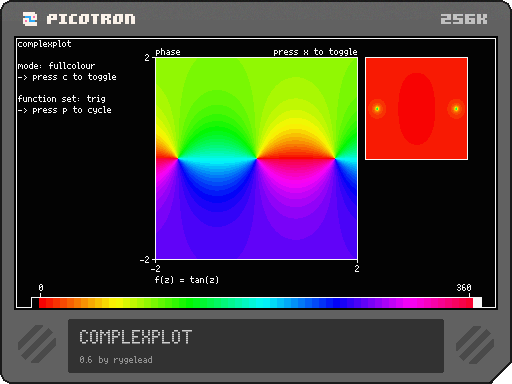Viewport: 512px width, 384px height.
Task: Click the 'press p to cycle' hint
Action: [72, 110]
